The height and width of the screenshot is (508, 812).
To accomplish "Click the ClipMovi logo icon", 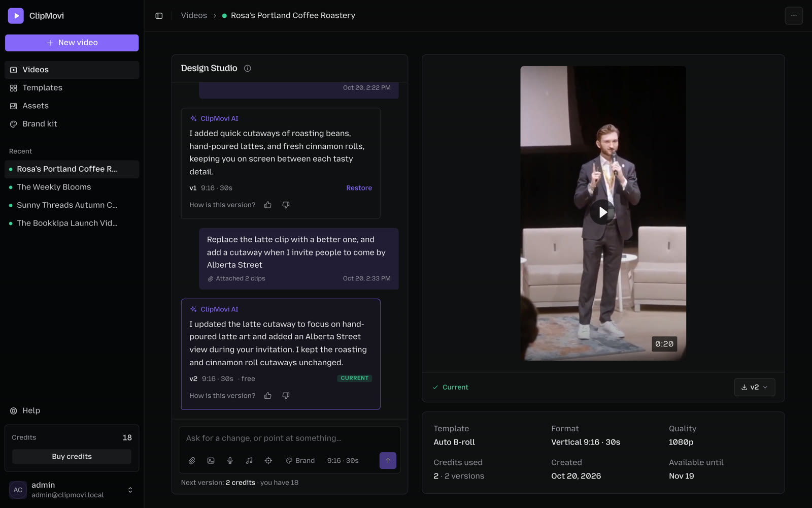I will pyautogui.click(x=16, y=16).
